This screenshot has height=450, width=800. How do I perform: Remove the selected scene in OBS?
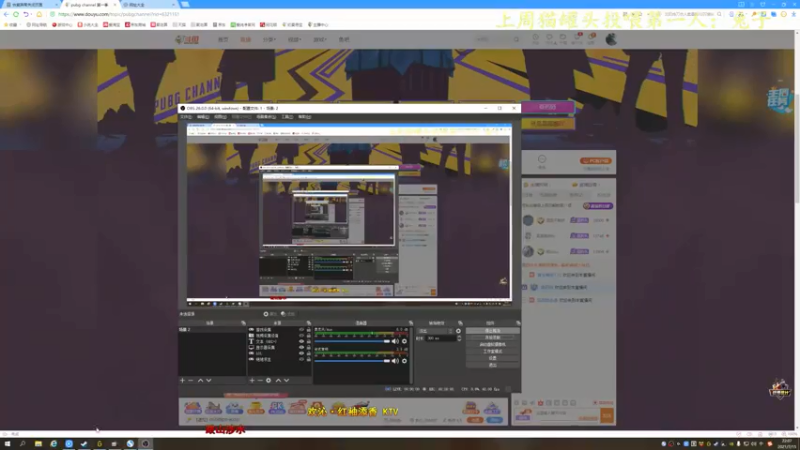click(191, 380)
